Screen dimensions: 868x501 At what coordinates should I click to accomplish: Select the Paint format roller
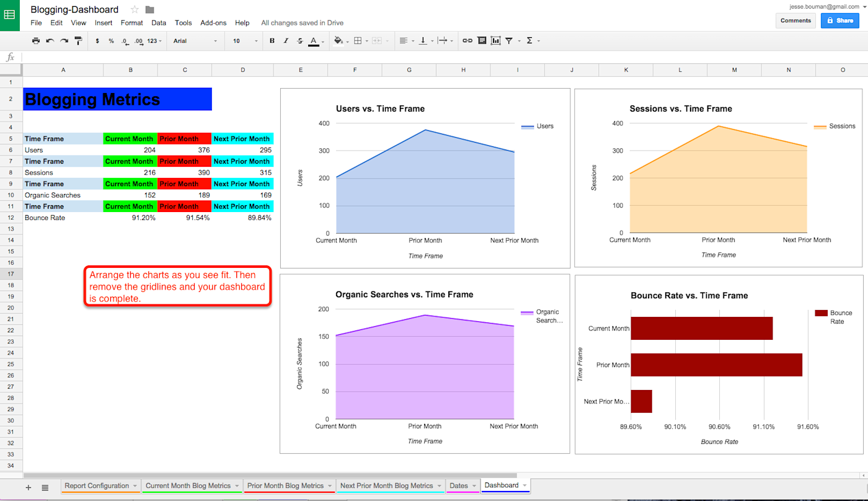tap(78, 41)
